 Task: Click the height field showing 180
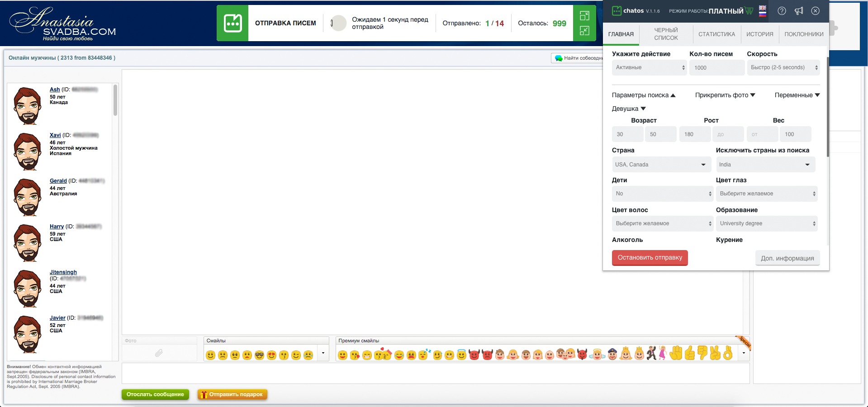pyautogui.click(x=695, y=134)
